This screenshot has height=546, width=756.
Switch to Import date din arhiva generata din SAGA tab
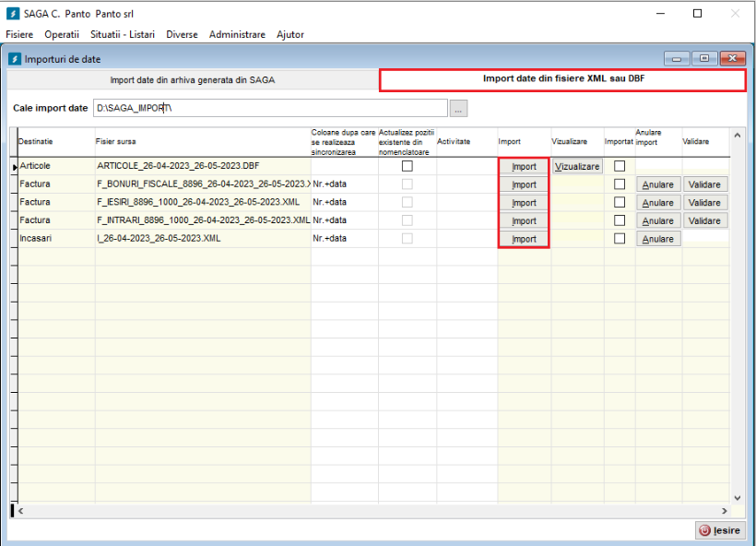(x=193, y=80)
